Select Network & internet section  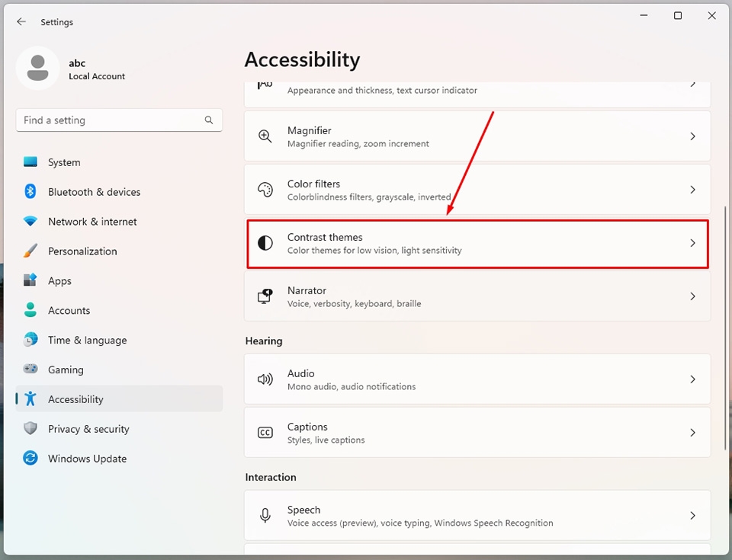click(119, 222)
